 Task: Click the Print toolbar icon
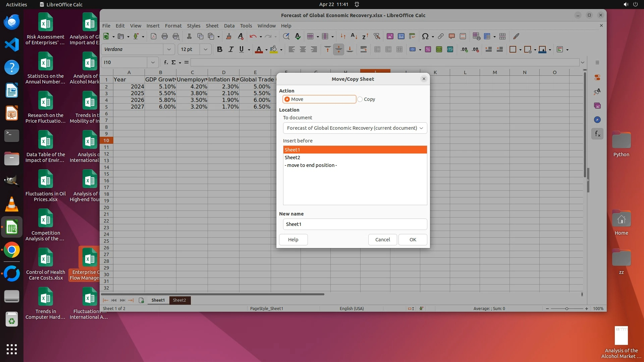[x=165, y=36]
